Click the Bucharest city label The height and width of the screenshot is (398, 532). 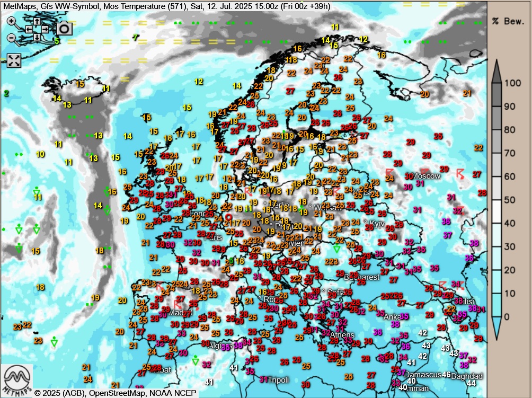coord(362,277)
